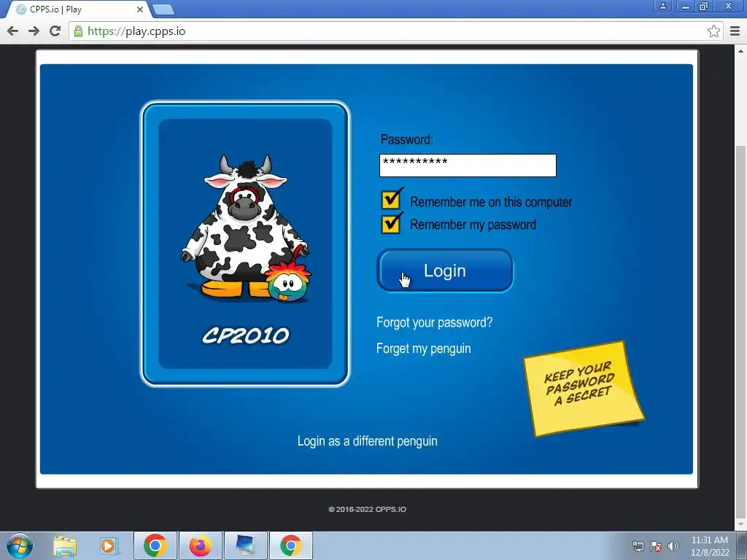Open the Action Center flag icon
747x560 pixels.
click(x=656, y=546)
